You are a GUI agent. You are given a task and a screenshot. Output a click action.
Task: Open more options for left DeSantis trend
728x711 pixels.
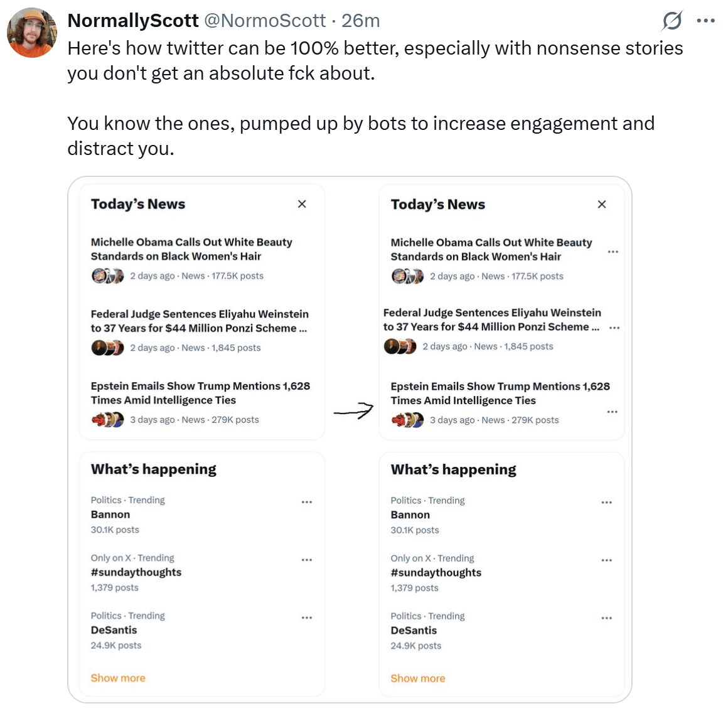coord(307,617)
